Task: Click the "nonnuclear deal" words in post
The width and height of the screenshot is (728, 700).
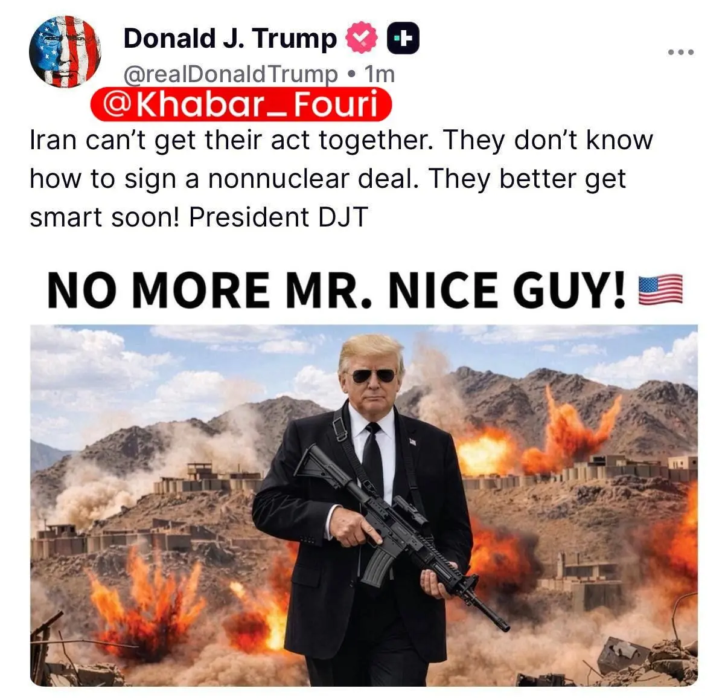Action: (x=313, y=179)
